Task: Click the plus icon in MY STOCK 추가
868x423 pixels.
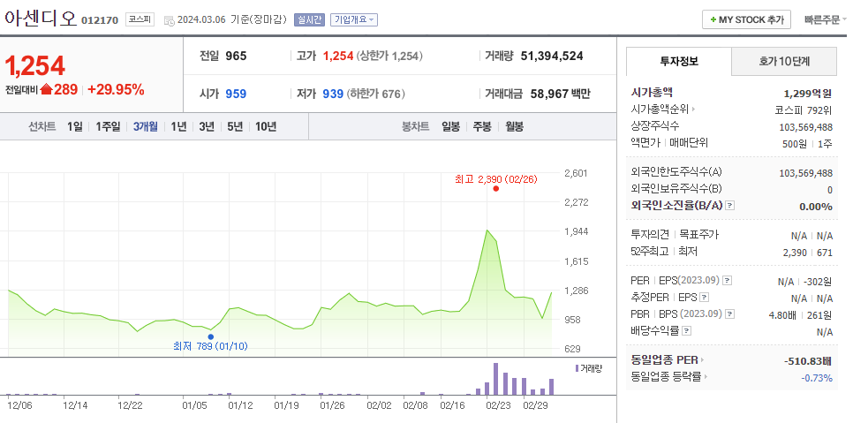Action: (x=713, y=19)
